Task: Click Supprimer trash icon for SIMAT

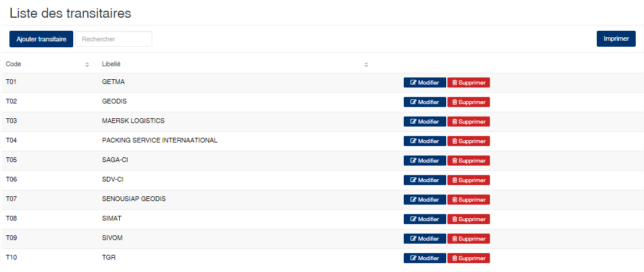Action: pos(455,219)
